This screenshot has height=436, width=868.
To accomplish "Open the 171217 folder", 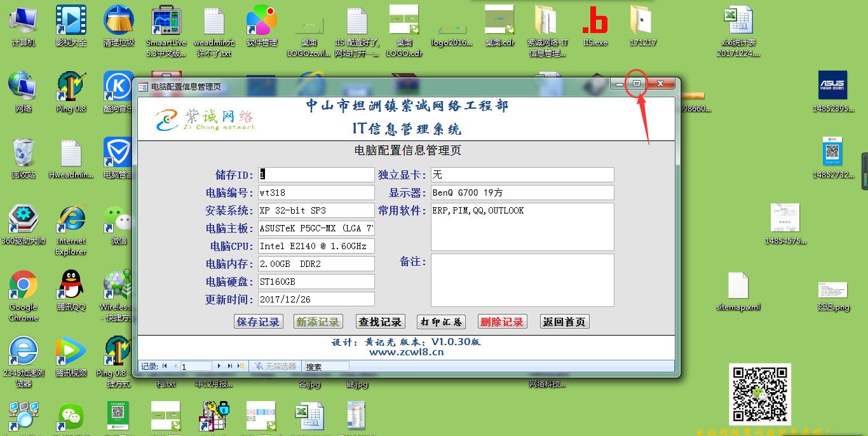I will coord(642,26).
